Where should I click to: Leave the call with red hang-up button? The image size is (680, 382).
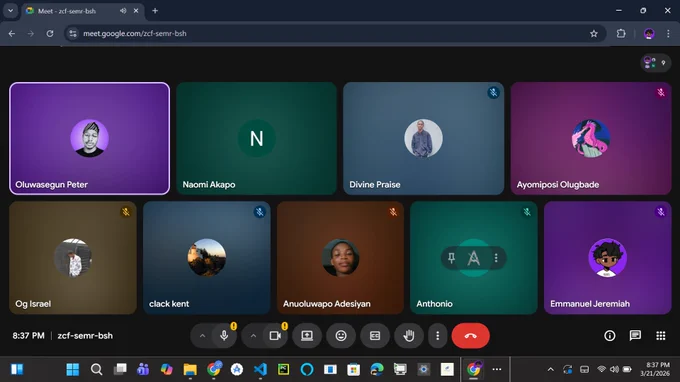pyautogui.click(x=471, y=336)
